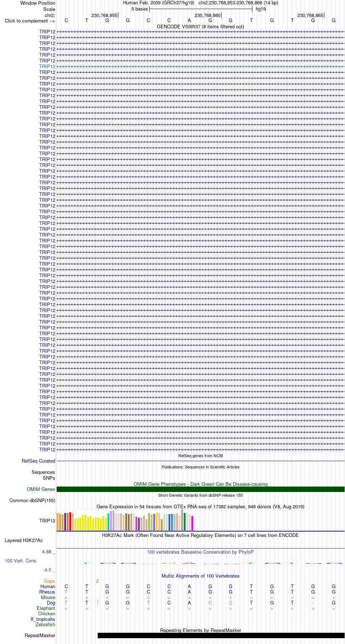The image size is (345, 644).
Task: Click 'Short Genetic Variants from dbSNP release 155'
Action: [x=200, y=495]
